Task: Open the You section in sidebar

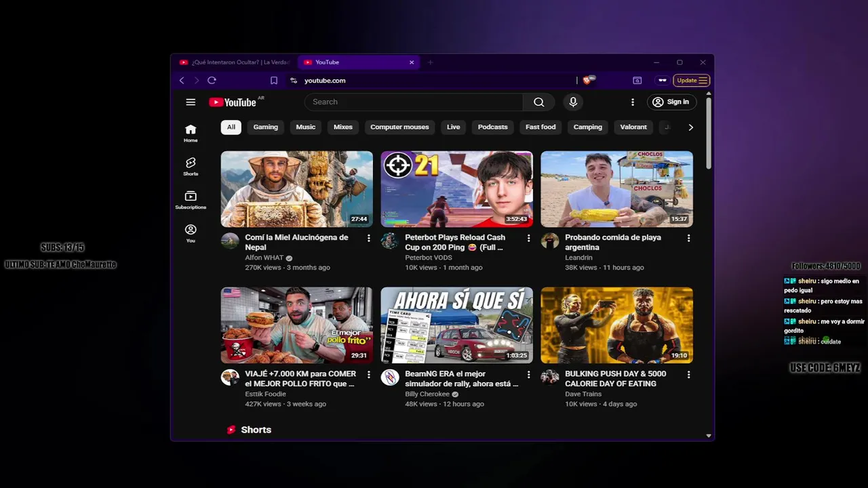Action: point(191,233)
